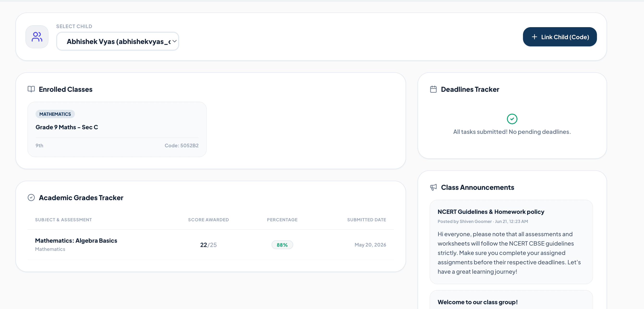644x309 pixels.
Task: Click the Score Awarded column header
Action: pos(208,220)
